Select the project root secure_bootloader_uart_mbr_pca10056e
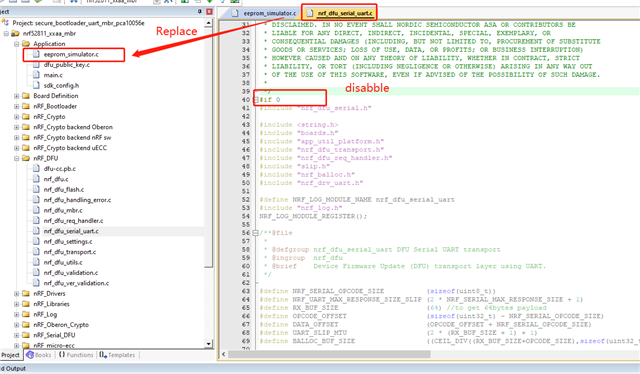640x374 pixels. pos(78,23)
